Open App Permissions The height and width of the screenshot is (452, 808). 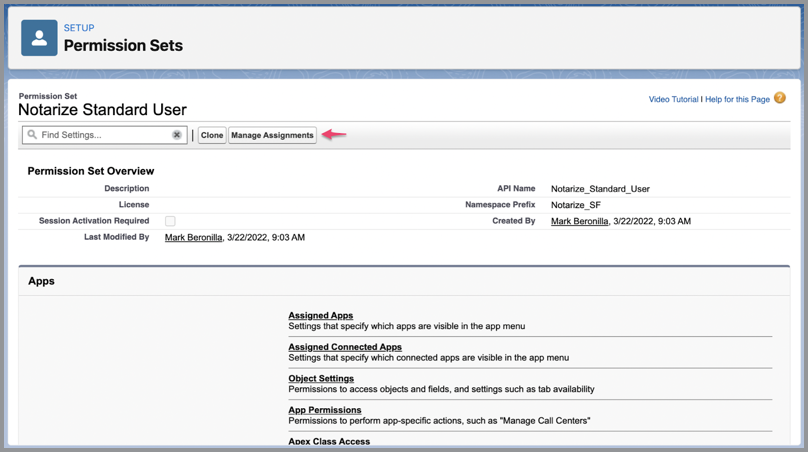point(325,410)
